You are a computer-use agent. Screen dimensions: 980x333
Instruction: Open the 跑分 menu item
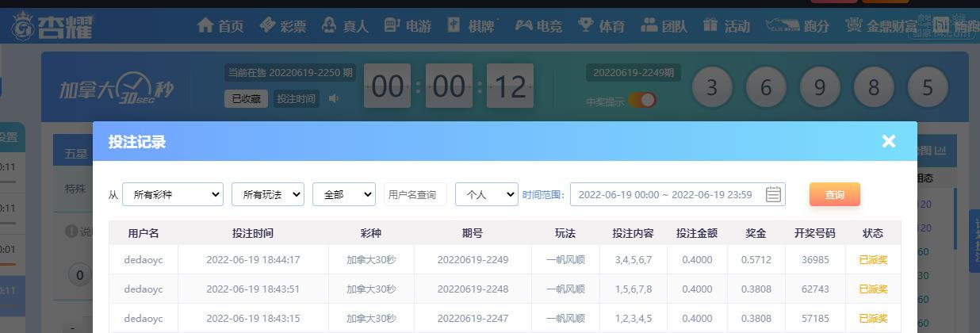point(798,25)
